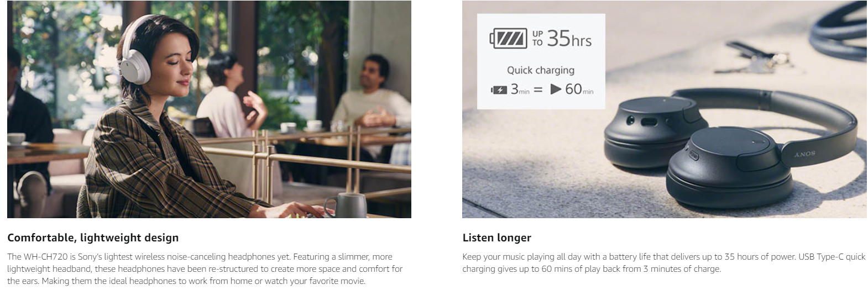Click the full battery icon
Image resolution: width=868 pixels, height=290 pixels.
[x=508, y=38]
